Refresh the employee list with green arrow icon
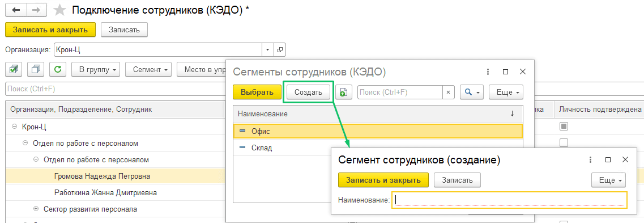 pos(58,70)
